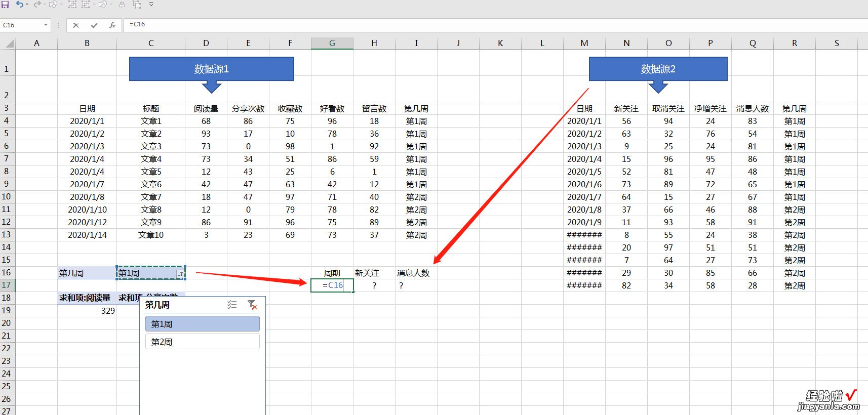Click the 留言数 header cell
The height and width of the screenshot is (415, 868).
click(374, 109)
